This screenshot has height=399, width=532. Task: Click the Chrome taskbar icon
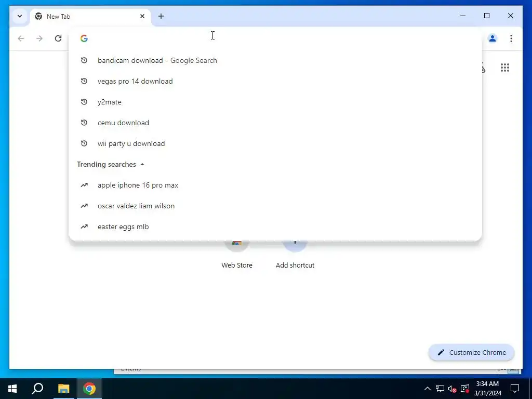point(89,389)
